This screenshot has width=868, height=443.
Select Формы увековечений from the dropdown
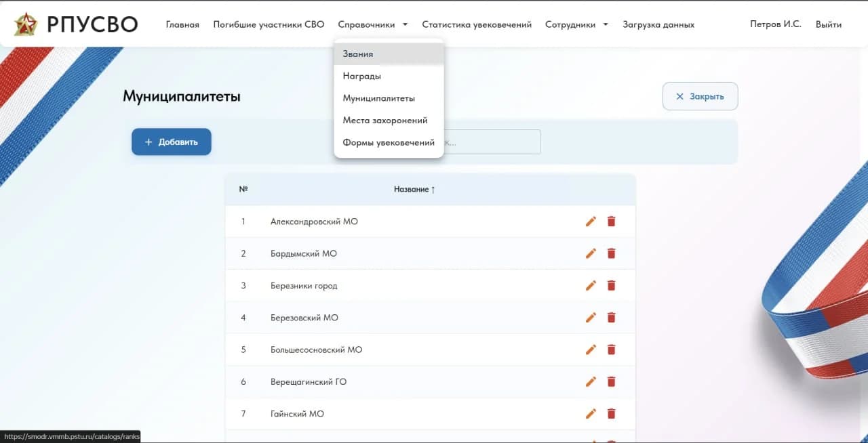pyautogui.click(x=389, y=142)
